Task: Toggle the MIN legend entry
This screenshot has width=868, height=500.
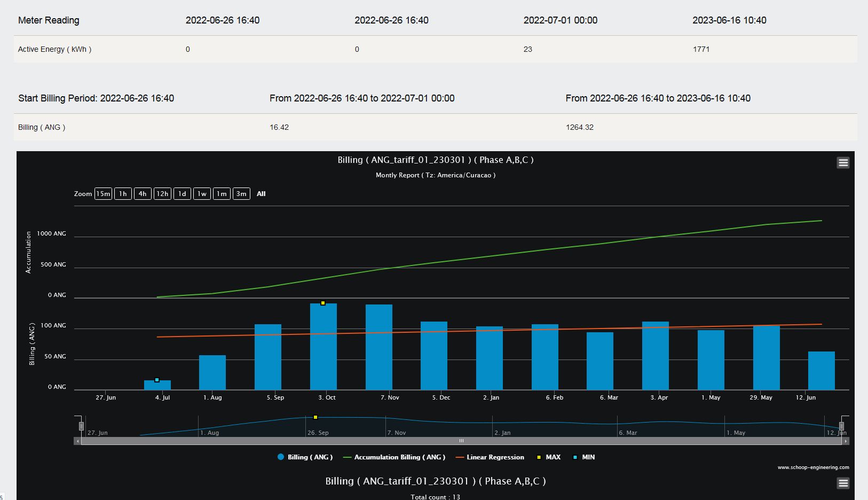Action: 583,457
